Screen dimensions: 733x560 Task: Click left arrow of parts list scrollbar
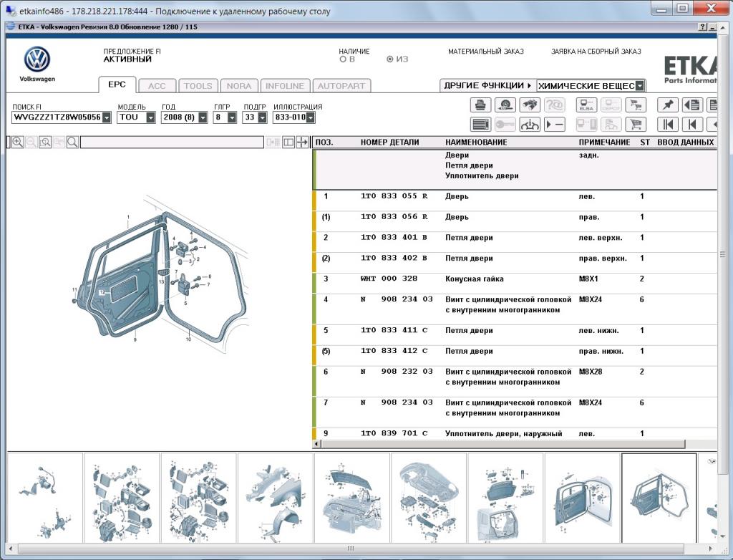[316, 443]
